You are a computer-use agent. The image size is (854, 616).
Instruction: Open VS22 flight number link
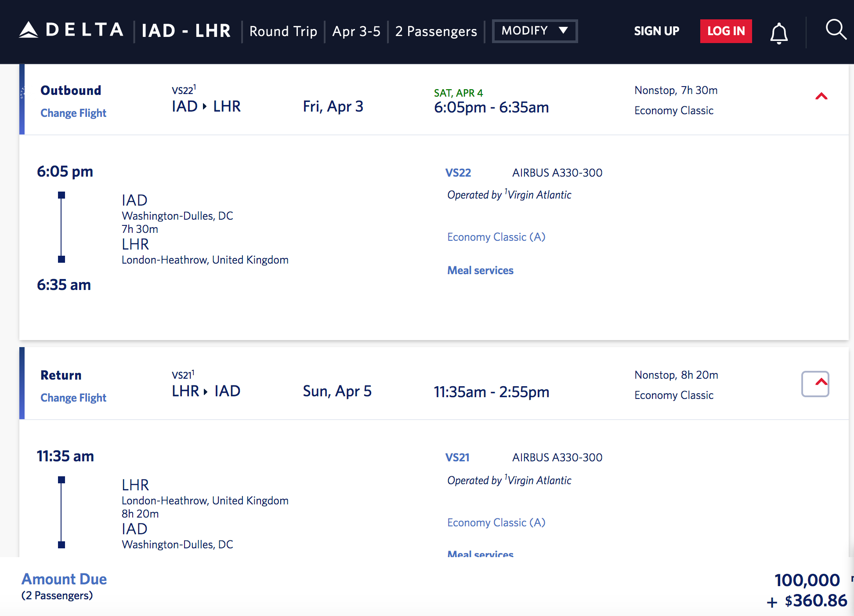[x=458, y=173]
